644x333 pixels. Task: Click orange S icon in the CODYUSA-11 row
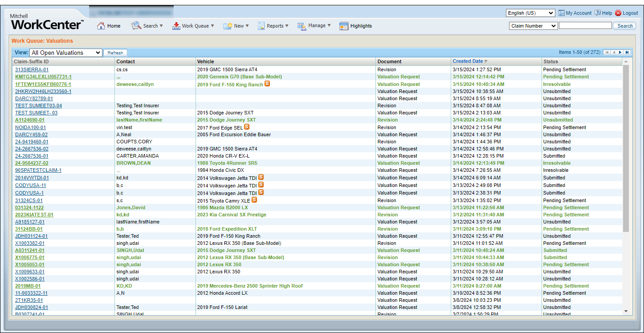261,185
